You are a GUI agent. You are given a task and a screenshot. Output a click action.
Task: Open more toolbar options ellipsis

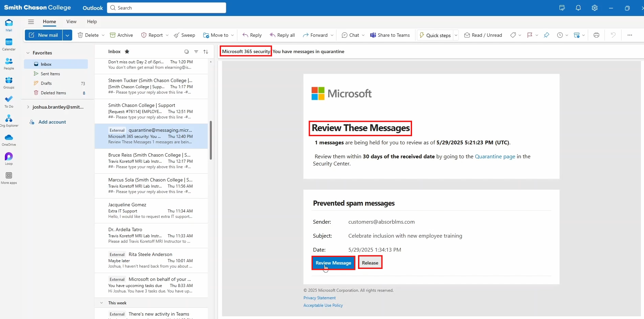point(630,35)
